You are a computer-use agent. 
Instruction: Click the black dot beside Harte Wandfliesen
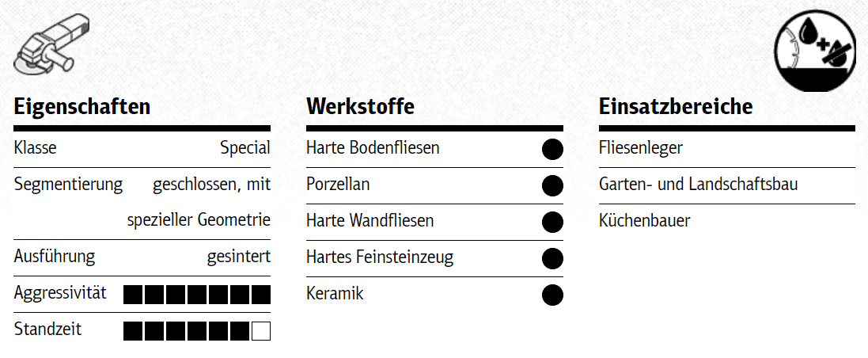552,222
